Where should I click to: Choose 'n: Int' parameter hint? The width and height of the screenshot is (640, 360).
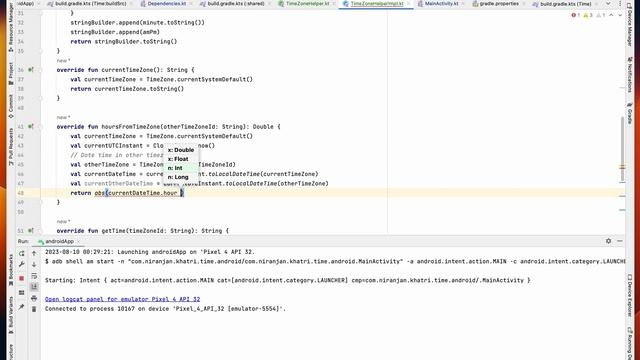pyautogui.click(x=181, y=168)
